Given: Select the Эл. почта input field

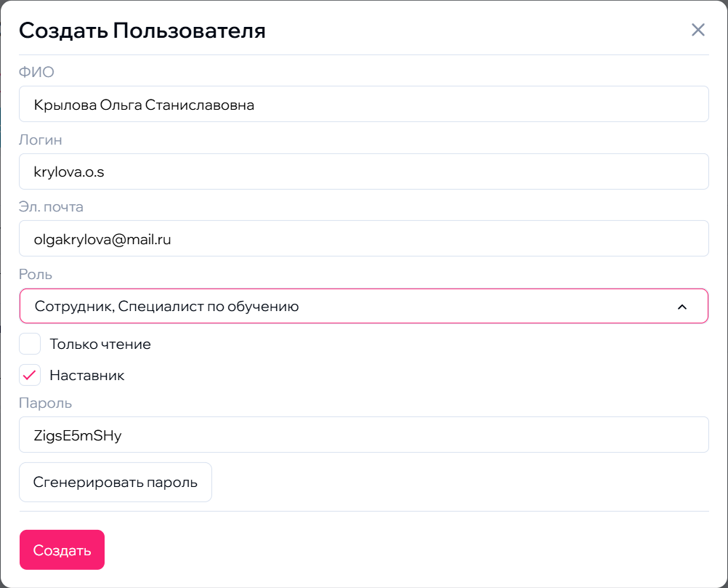Looking at the screenshot, I should point(363,238).
